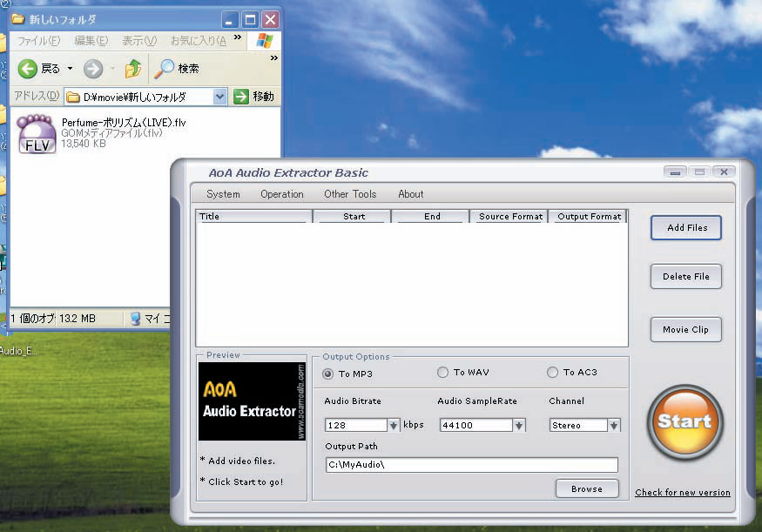Image resolution: width=762 pixels, height=532 pixels.
Task: Click file name Perfume-ポリリズム(LIVE).flv
Action: [x=124, y=123]
